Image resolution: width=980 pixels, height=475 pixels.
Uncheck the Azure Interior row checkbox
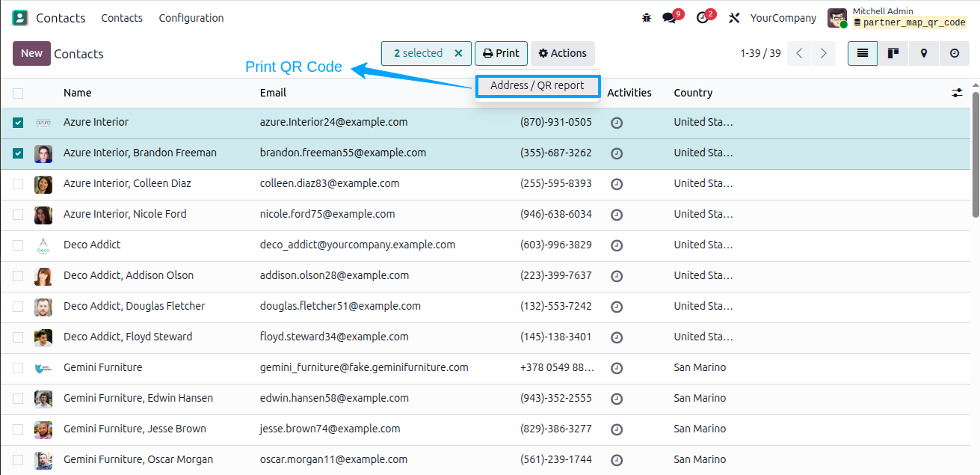pos(18,123)
